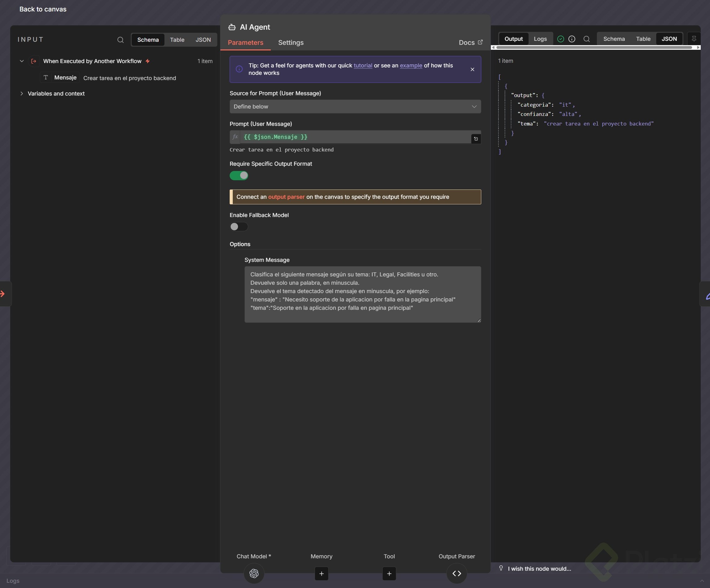Open Source for Prompt dropdown
Viewport: 710px width, 588px height.
355,107
